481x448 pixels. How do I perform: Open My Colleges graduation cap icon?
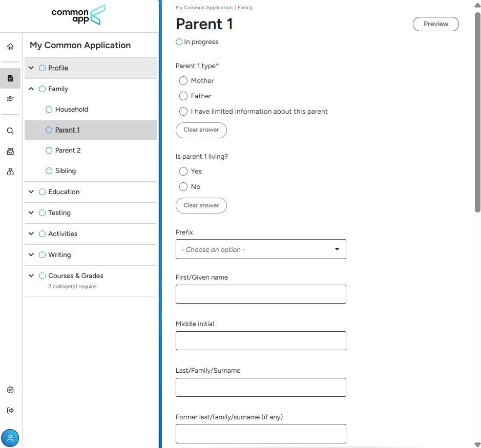(x=10, y=99)
